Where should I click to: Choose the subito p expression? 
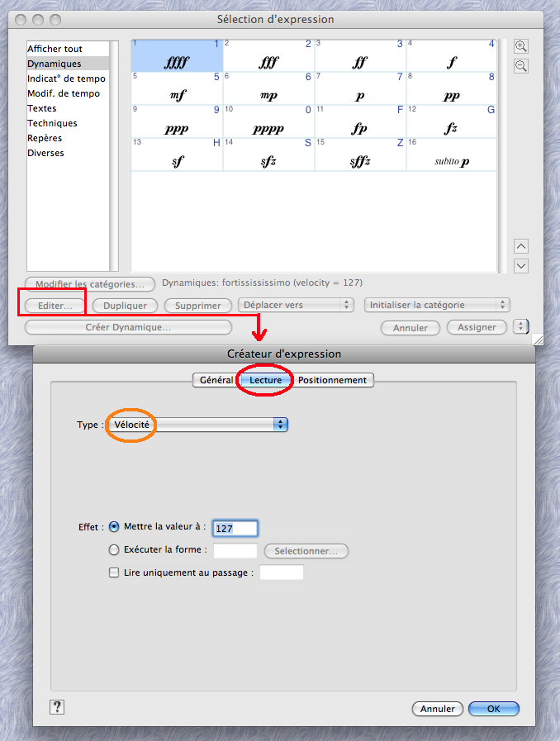451,155
